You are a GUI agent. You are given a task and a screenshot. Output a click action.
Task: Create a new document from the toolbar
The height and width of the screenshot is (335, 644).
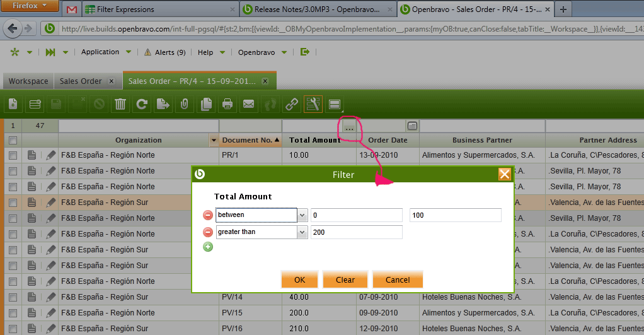click(x=13, y=104)
